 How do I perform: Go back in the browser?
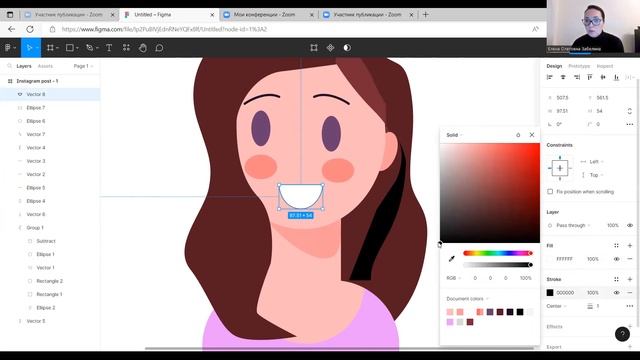(11, 29)
